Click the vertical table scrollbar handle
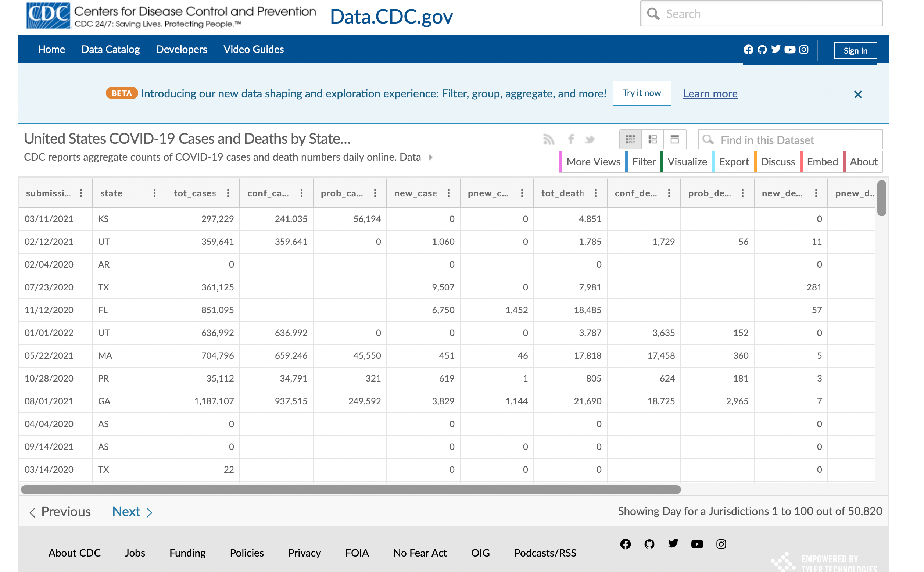Screen dimensions: 924x572 pyautogui.click(x=881, y=198)
